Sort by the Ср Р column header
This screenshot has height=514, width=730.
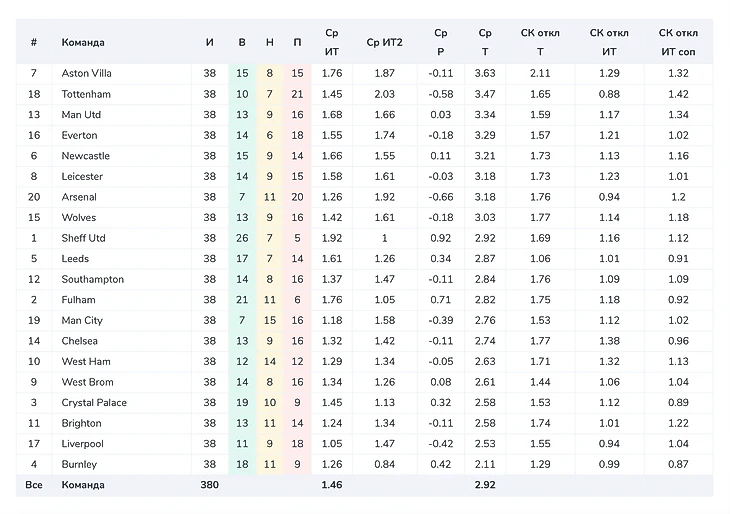tap(441, 42)
